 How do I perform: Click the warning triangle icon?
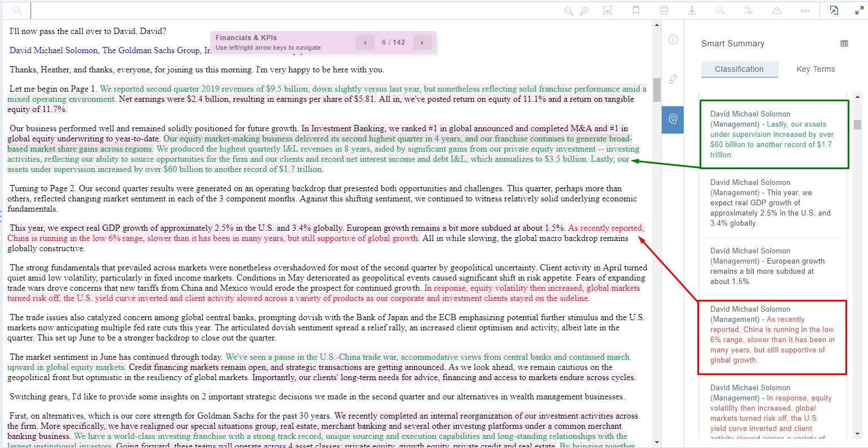(777, 10)
